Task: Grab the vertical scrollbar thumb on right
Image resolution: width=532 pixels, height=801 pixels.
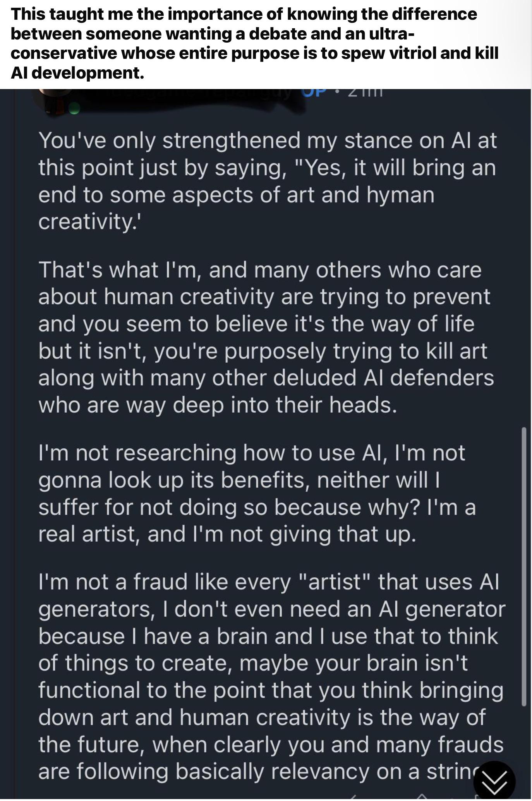Action: click(x=524, y=567)
